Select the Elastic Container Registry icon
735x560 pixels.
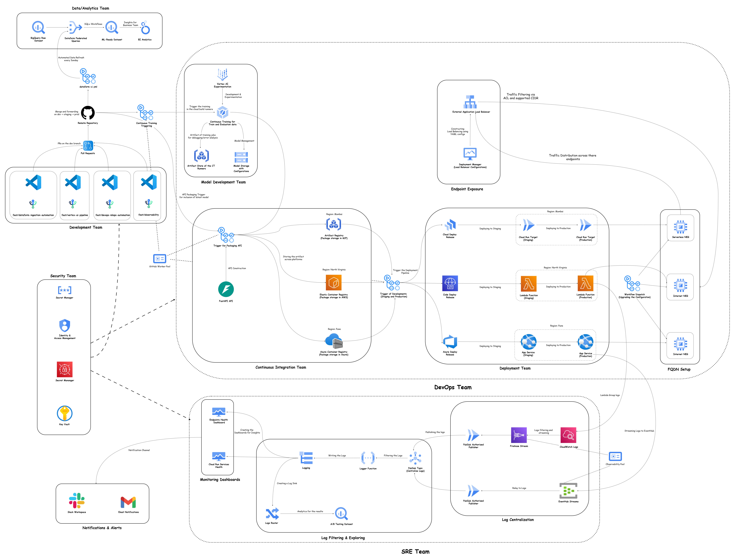pos(334,283)
